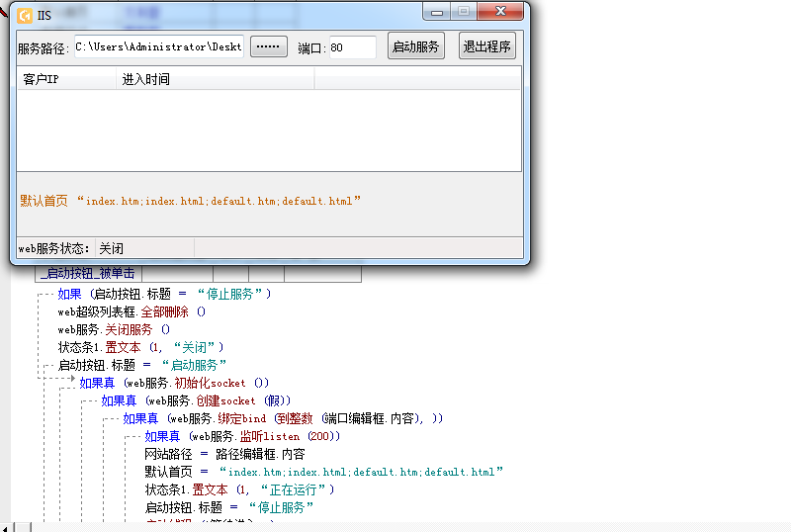Select the 进入时间 column header
Screen dimensions: 791x532
coord(216,79)
